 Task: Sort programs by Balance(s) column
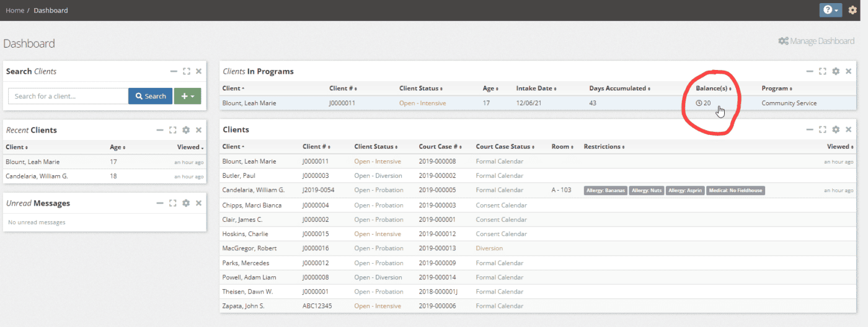pos(713,89)
